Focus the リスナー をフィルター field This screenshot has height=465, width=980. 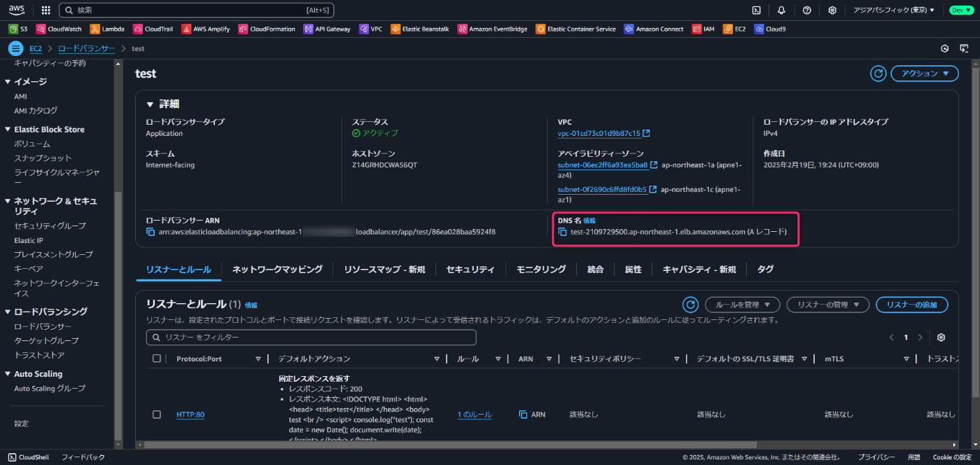(311, 338)
